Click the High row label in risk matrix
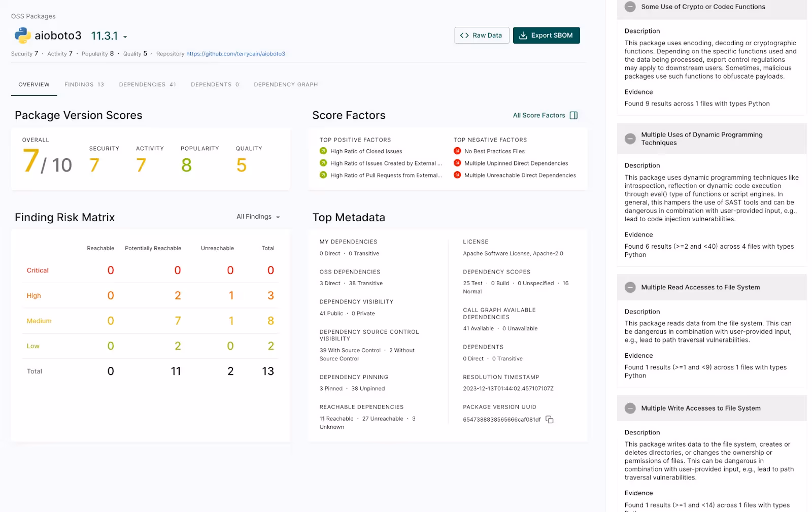This screenshot has height=512, width=812. coord(34,296)
